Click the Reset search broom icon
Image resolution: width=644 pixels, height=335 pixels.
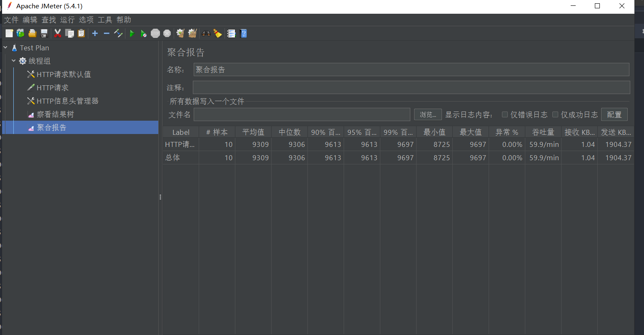(217, 33)
